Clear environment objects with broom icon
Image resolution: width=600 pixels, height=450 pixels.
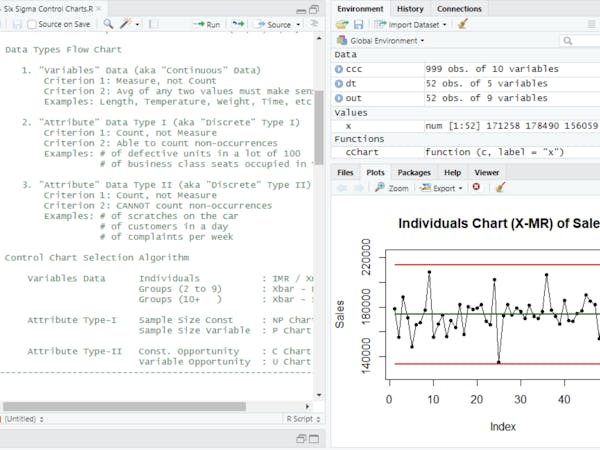[463, 24]
